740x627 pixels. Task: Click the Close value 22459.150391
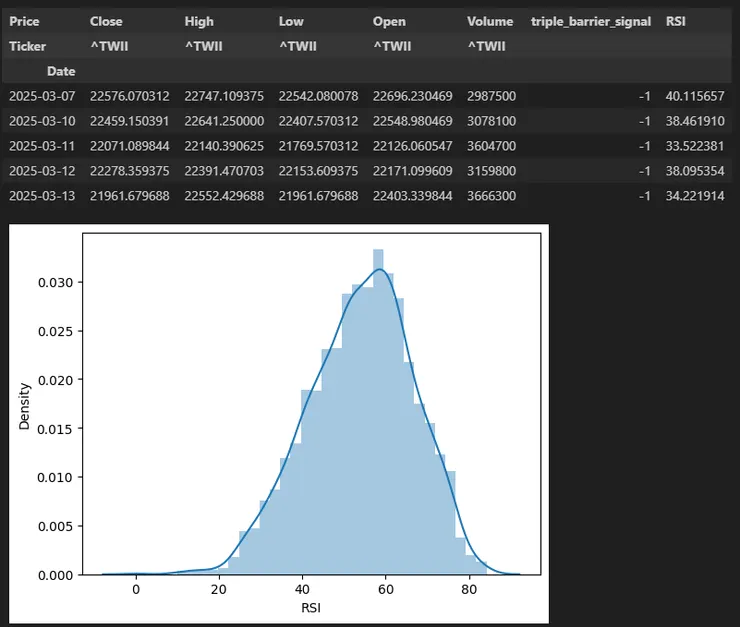click(x=129, y=121)
